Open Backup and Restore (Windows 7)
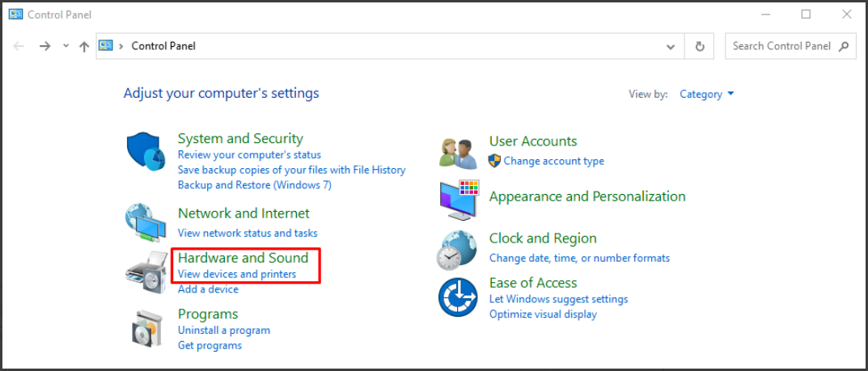 click(x=255, y=184)
